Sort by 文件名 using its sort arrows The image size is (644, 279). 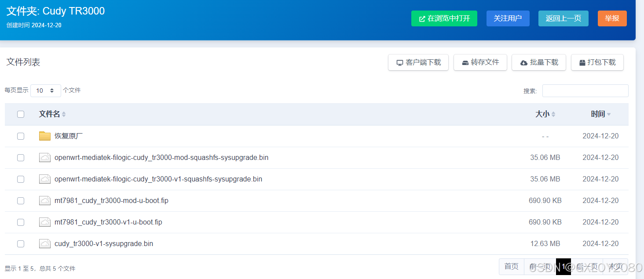coord(64,114)
